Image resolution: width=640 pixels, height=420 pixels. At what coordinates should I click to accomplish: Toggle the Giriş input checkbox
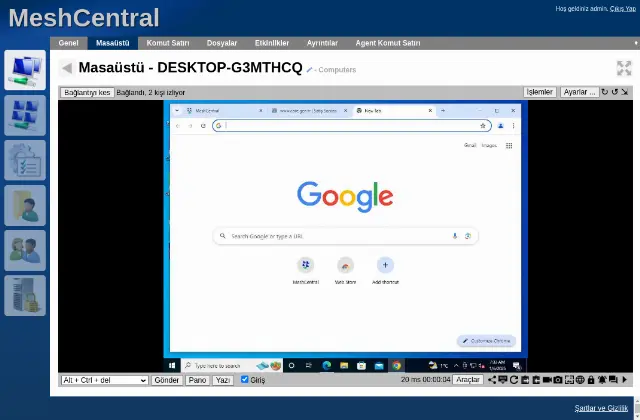click(244, 380)
